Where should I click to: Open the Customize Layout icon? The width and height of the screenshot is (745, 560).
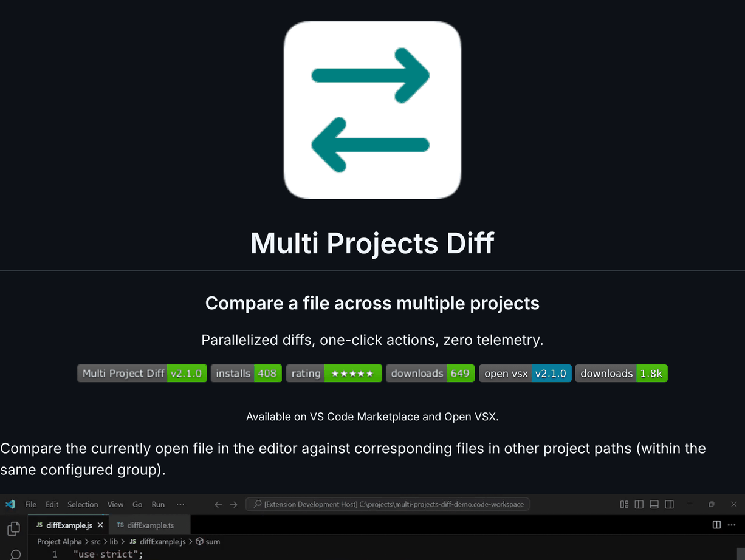[x=624, y=504]
